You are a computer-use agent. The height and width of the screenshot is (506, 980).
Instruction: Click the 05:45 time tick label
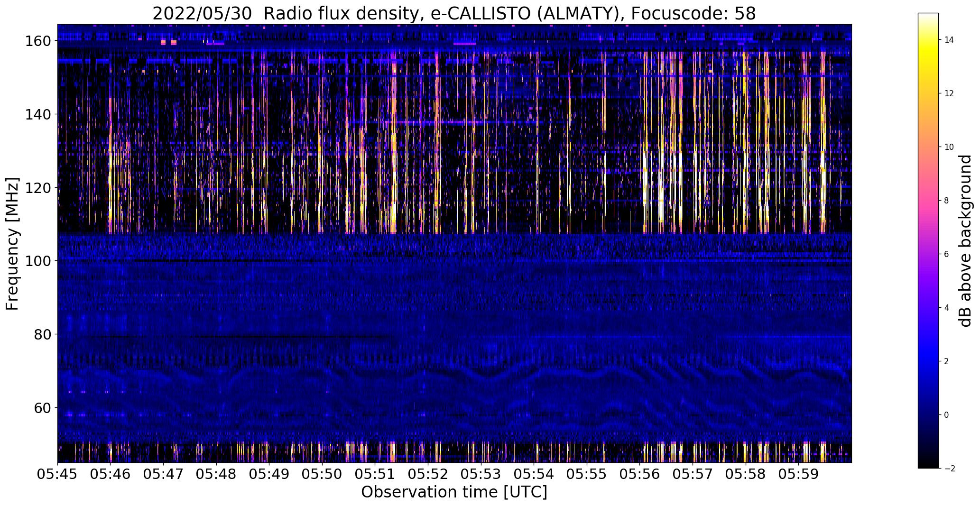[57, 474]
